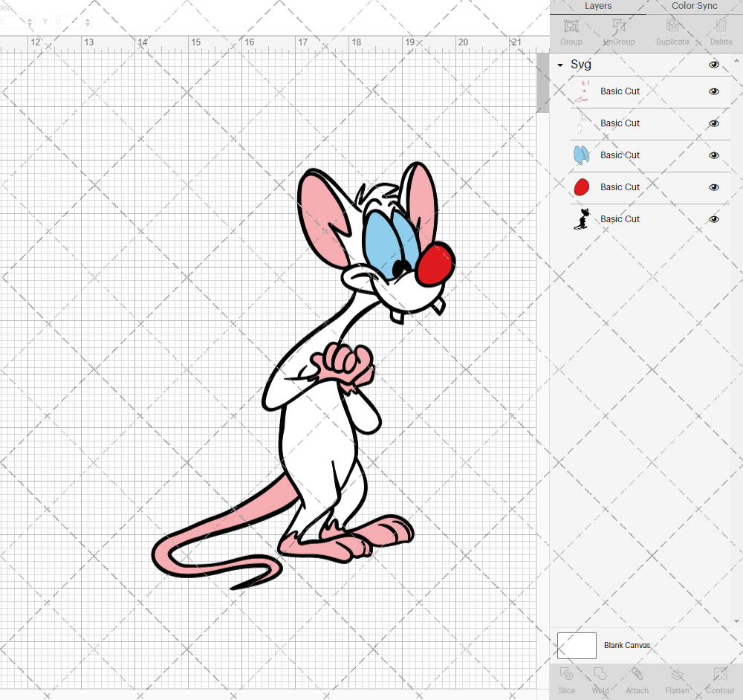Click the Group icon in Layers panel

pos(571,26)
